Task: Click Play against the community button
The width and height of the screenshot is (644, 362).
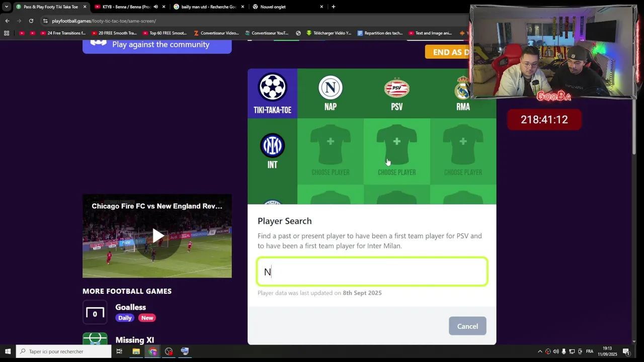Action: click(157, 45)
